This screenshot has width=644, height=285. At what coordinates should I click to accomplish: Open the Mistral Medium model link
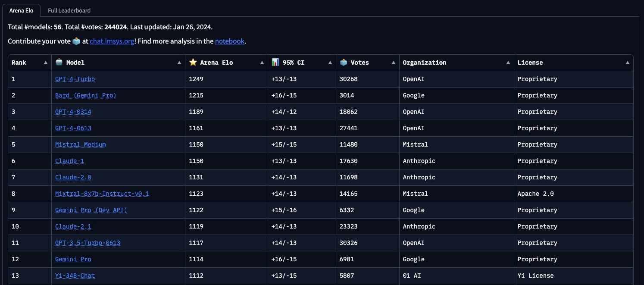[x=81, y=144]
